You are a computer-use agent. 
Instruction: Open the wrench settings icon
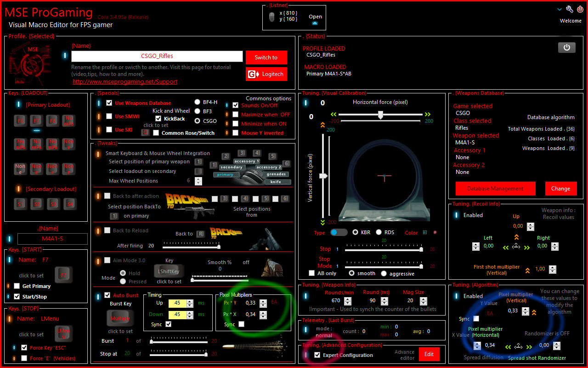[x=569, y=9]
